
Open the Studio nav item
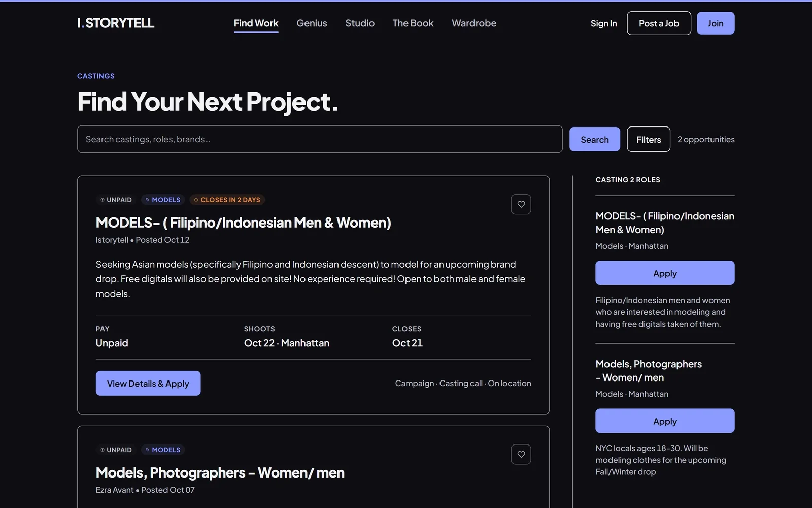(360, 23)
